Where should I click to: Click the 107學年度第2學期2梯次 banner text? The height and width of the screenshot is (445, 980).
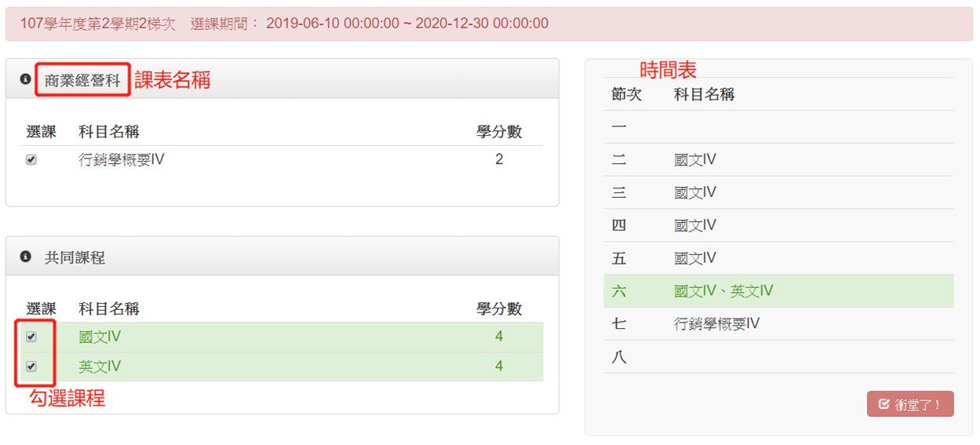(x=98, y=24)
